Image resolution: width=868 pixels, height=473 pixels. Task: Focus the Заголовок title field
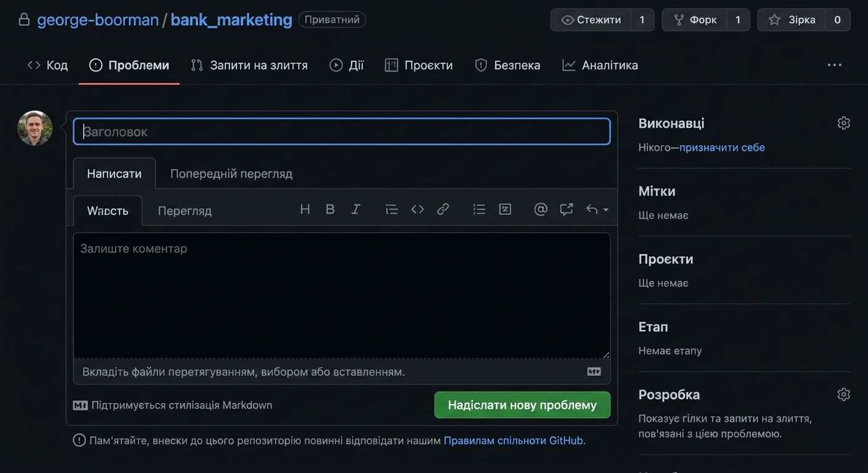[342, 131]
